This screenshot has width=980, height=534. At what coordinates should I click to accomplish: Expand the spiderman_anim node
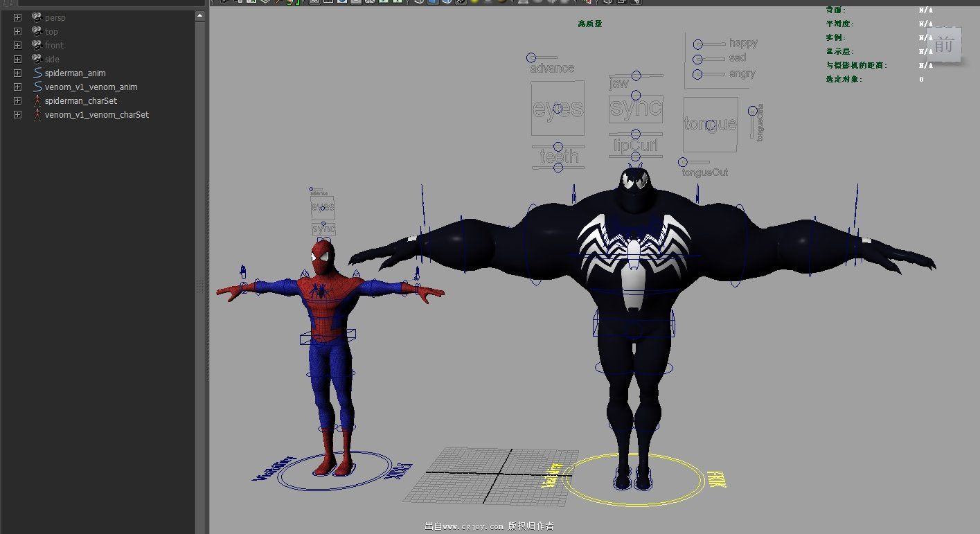click(17, 73)
